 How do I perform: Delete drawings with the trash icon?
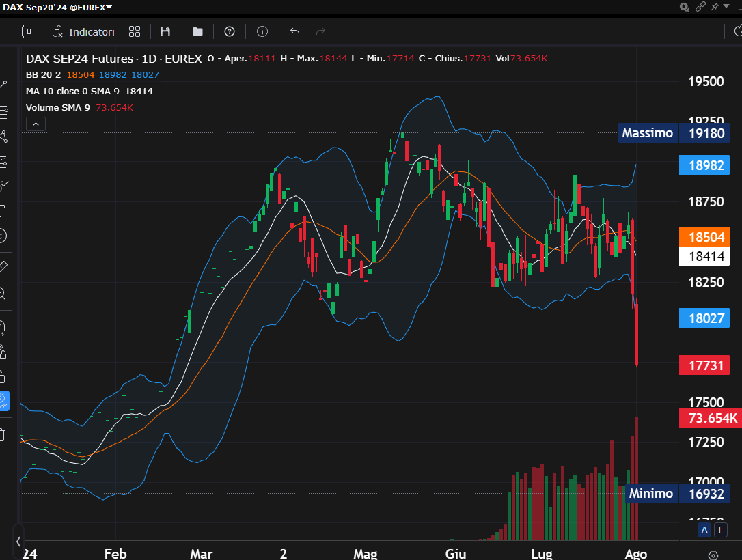click(3, 434)
